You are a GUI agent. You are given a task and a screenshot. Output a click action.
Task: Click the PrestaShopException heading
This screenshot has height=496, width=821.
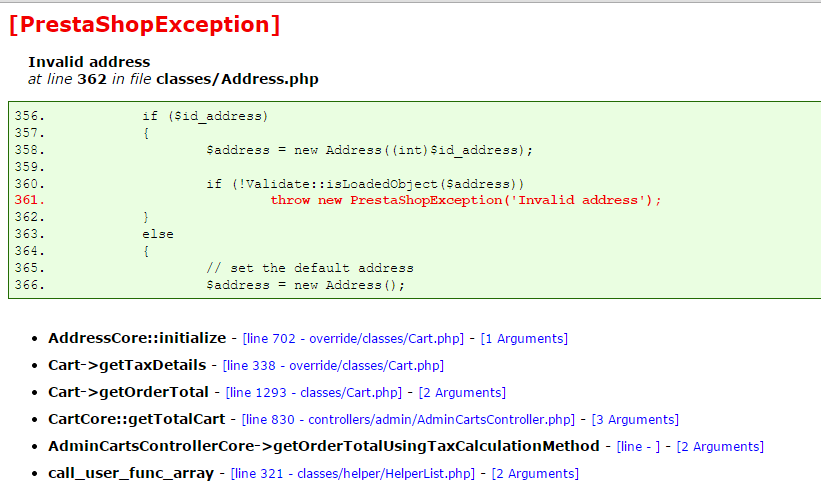(145, 25)
